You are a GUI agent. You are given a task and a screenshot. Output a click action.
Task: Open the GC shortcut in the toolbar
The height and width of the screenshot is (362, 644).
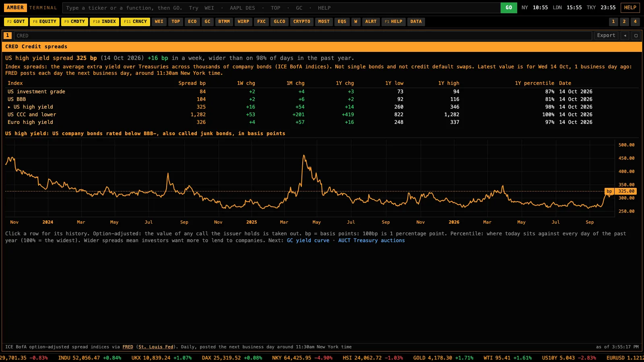pos(208,22)
